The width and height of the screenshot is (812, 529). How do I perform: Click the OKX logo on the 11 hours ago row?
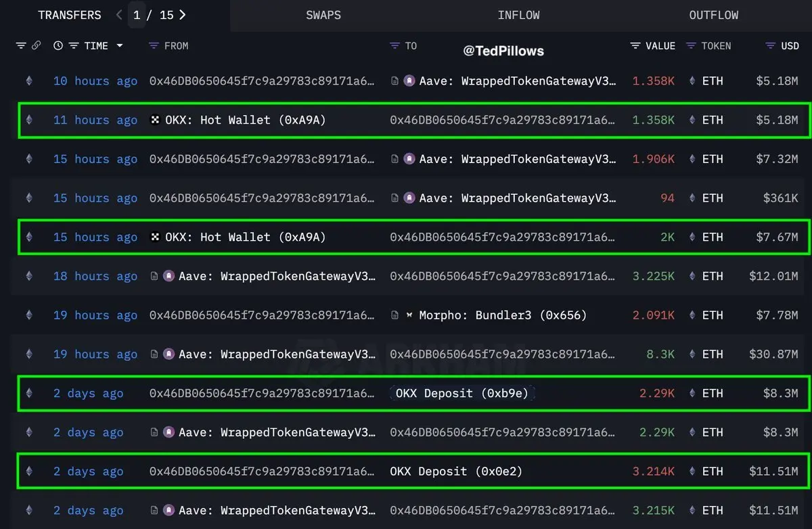pos(155,120)
